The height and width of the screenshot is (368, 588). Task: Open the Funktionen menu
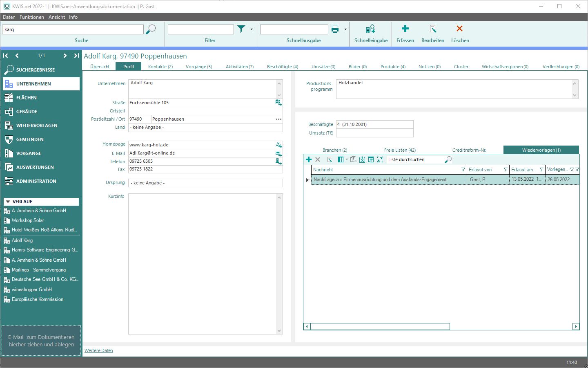[x=32, y=17]
